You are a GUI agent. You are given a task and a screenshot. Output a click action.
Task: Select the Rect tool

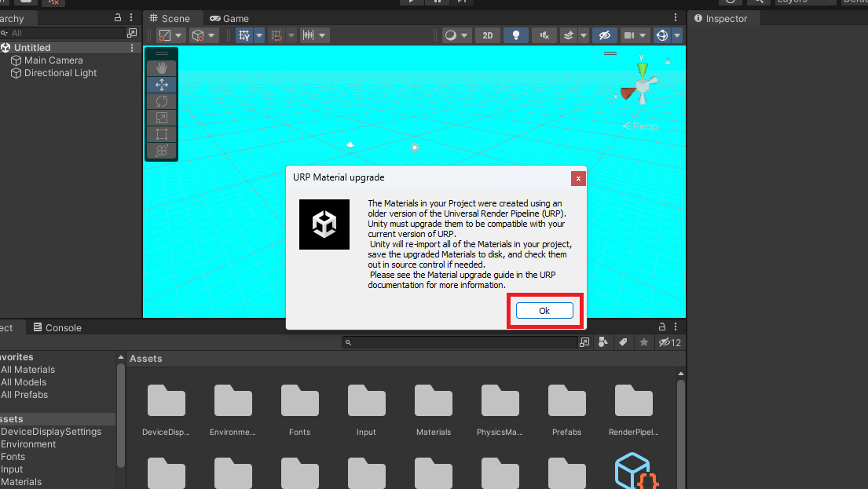click(x=162, y=134)
